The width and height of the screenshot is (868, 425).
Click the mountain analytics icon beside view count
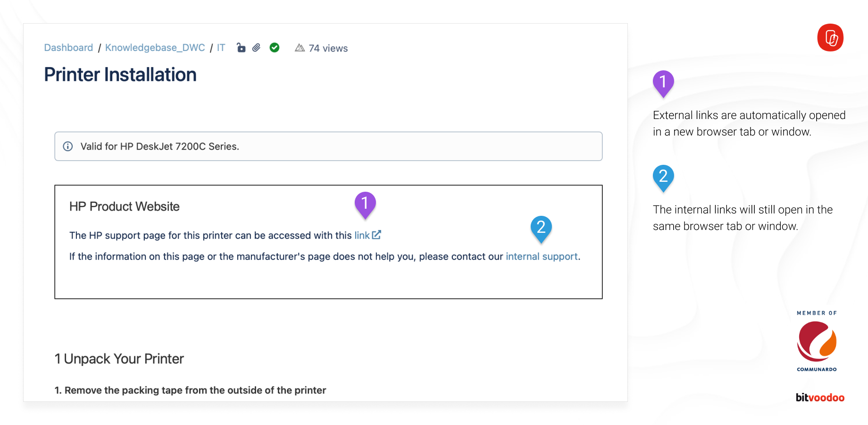(299, 48)
